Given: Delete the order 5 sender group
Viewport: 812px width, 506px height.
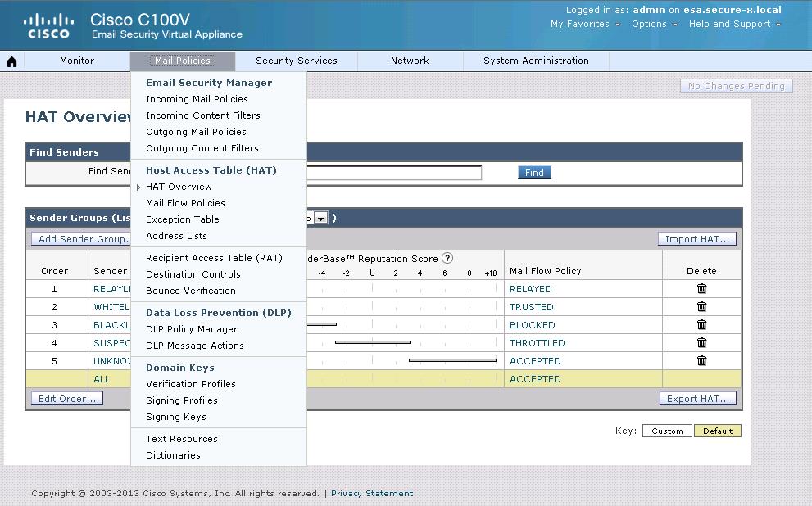Looking at the screenshot, I should (x=701, y=360).
